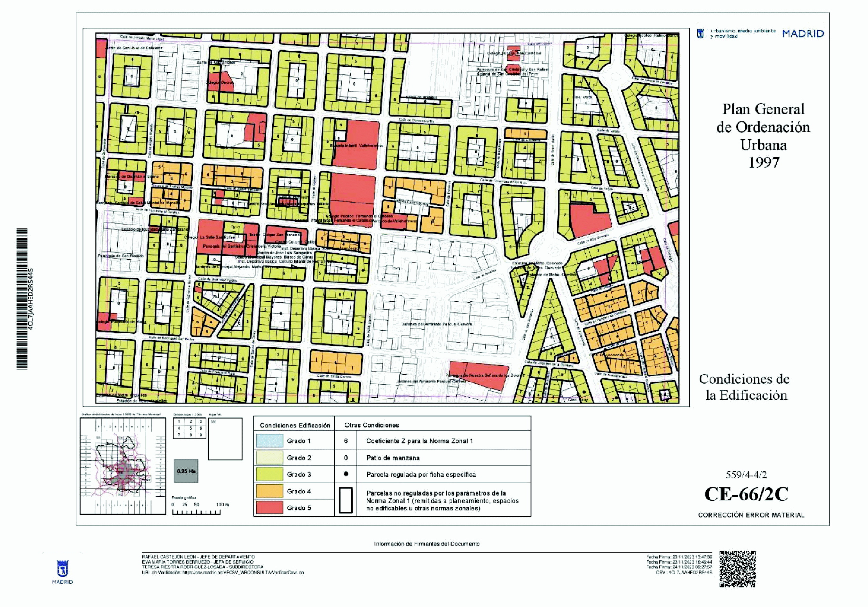Click the 'Patio de manzana' legend entry
868x607 pixels.
[393, 458]
